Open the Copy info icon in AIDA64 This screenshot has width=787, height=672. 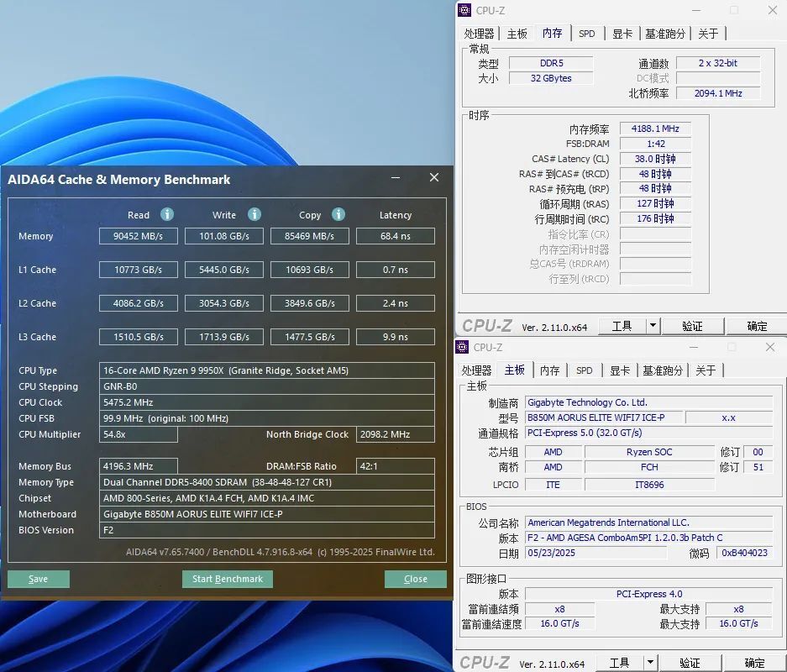pos(338,215)
